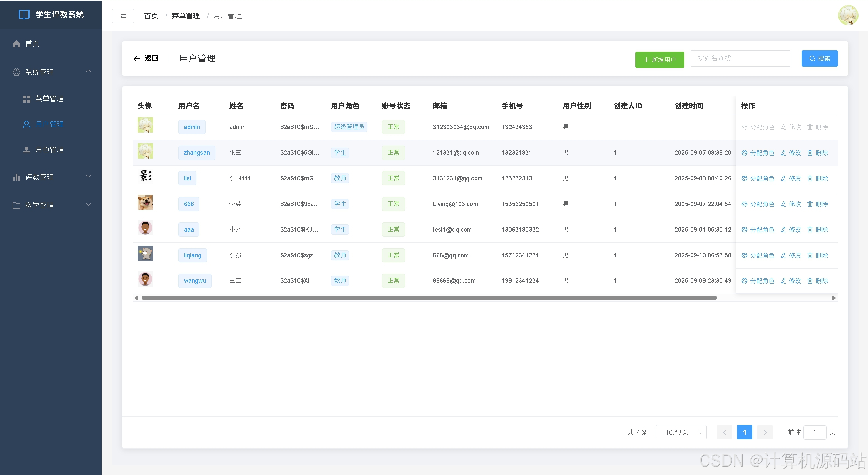This screenshot has height=475, width=868.
Task: Click the 正常 status tag in wangwu row
Action: click(x=393, y=281)
